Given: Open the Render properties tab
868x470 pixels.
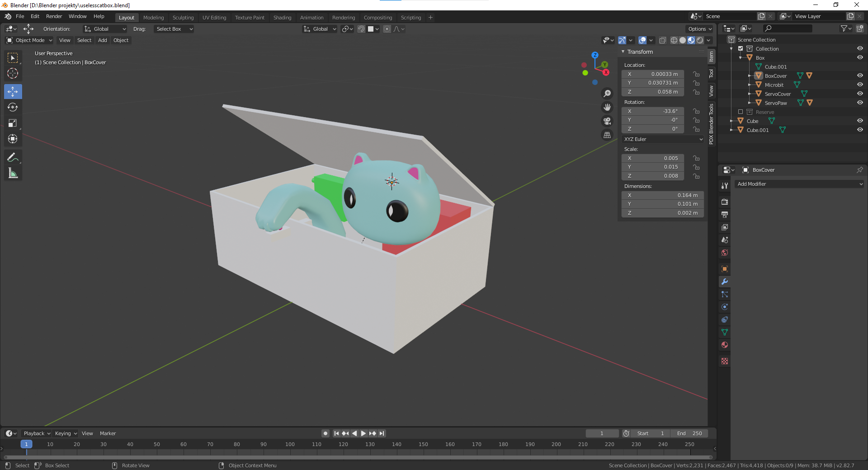Looking at the screenshot, I should (x=725, y=202).
